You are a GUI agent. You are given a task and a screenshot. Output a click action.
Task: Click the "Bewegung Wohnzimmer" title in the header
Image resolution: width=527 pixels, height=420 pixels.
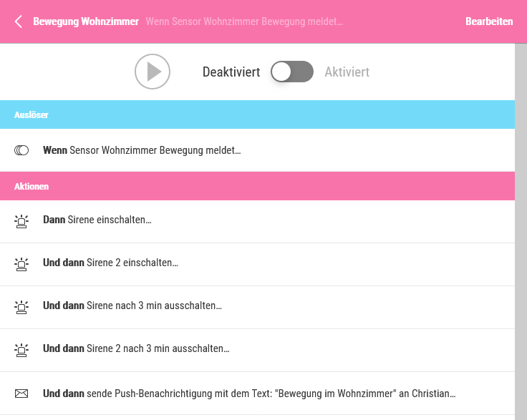(86, 21)
